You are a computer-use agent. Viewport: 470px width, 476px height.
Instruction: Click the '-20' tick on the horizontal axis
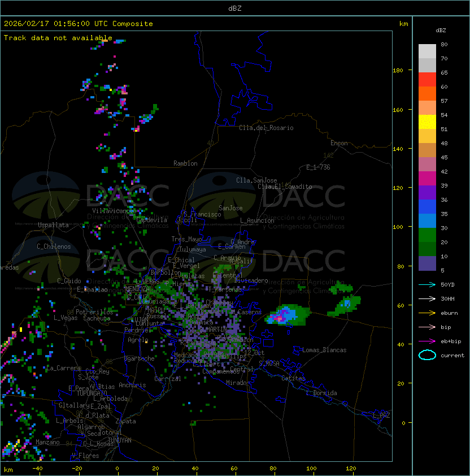tap(77, 469)
